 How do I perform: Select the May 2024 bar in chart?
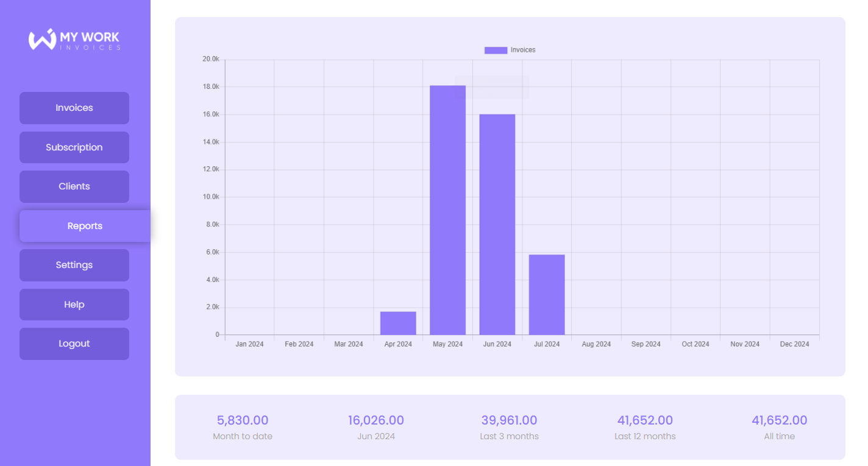[x=447, y=210]
